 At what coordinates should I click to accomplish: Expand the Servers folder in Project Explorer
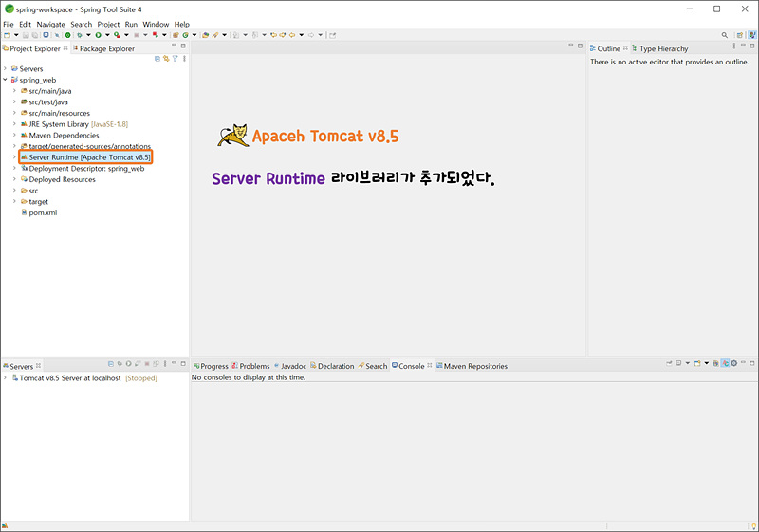(x=5, y=68)
